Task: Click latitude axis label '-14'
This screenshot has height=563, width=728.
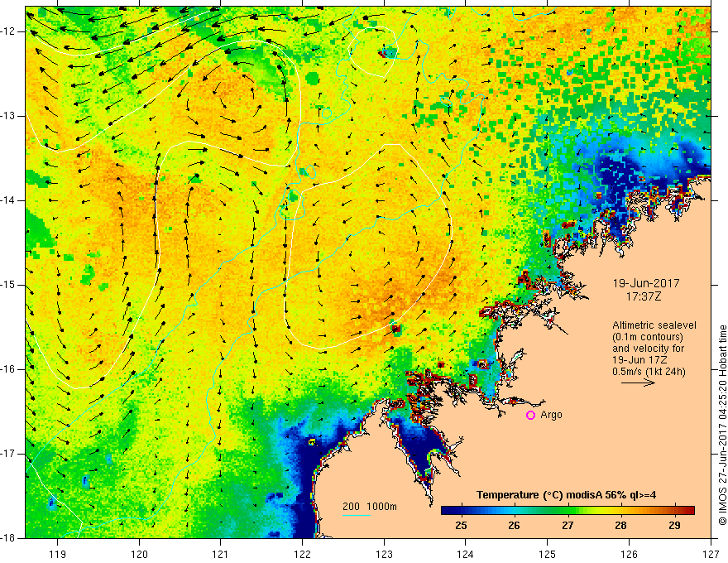Action: click(9, 200)
